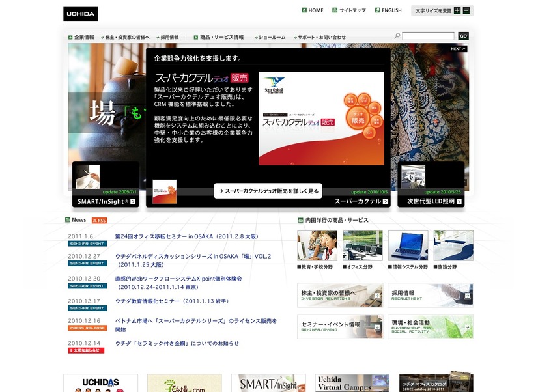Expand the 企業情報 navigation menu
This screenshot has width=538, height=392.
pyautogui.click(x=81, y=37)
